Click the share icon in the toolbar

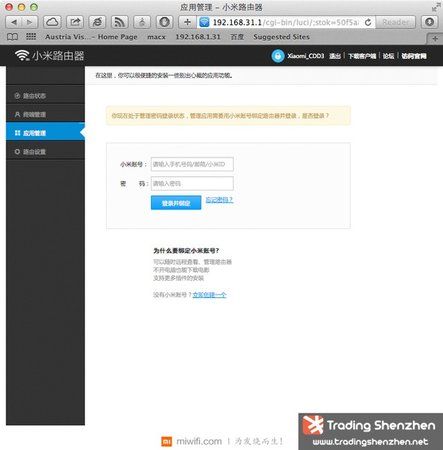(75, 22)
